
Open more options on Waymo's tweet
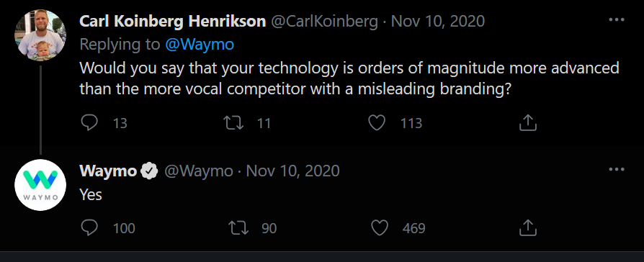(616, 169)
